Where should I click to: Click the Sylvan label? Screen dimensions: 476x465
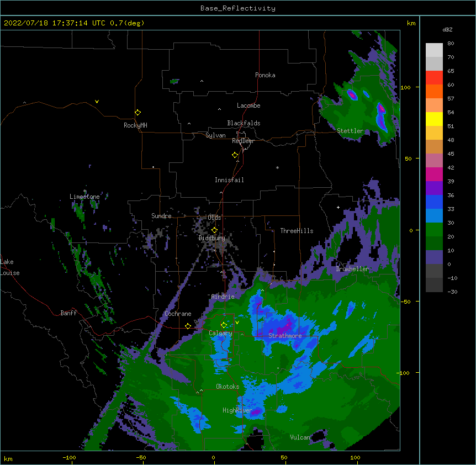coord(215,135)
